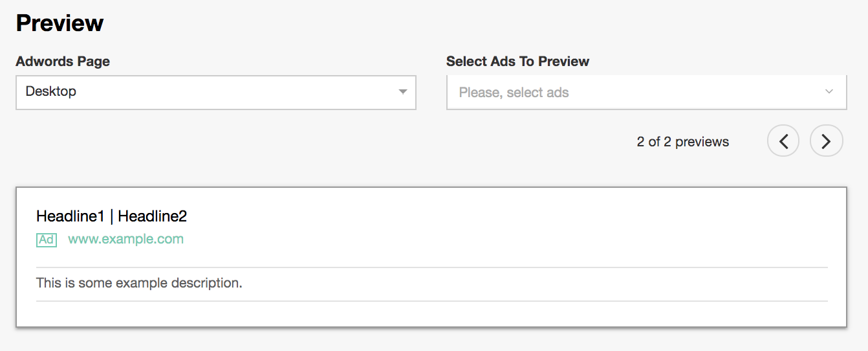Open the Adwords Page combo box
The image size is (868, 351).
pos(215,92)
